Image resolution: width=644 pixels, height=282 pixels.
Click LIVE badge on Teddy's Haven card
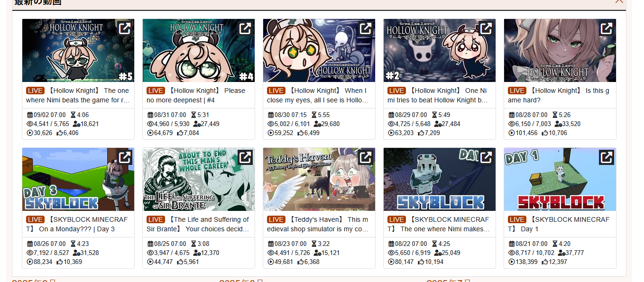pos(276,219)
